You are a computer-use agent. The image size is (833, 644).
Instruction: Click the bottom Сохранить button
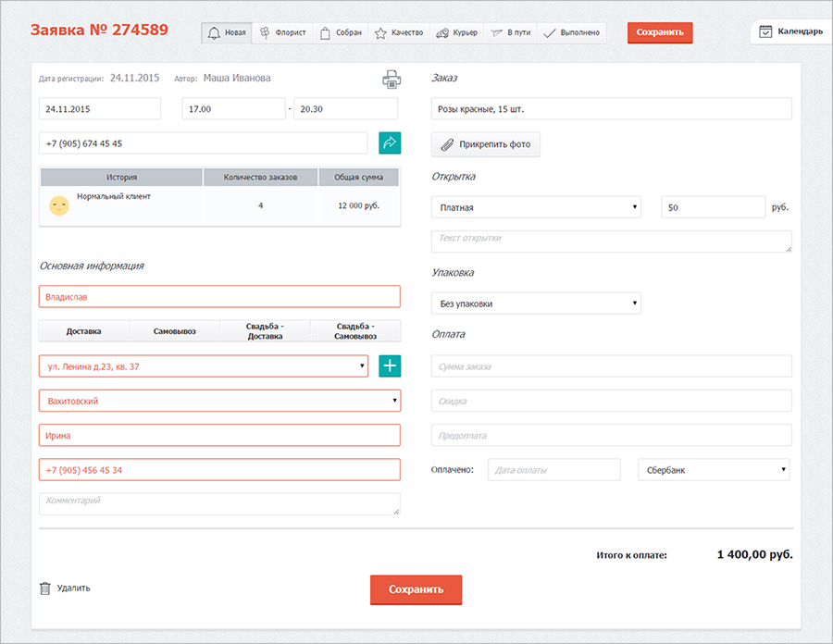pos(416,589)
